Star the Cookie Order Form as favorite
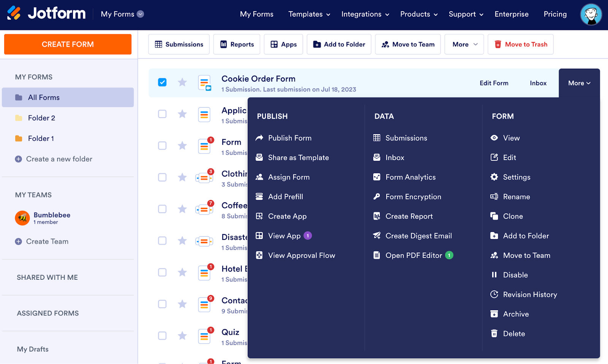608x364 pixels. (x=182, y=82)
